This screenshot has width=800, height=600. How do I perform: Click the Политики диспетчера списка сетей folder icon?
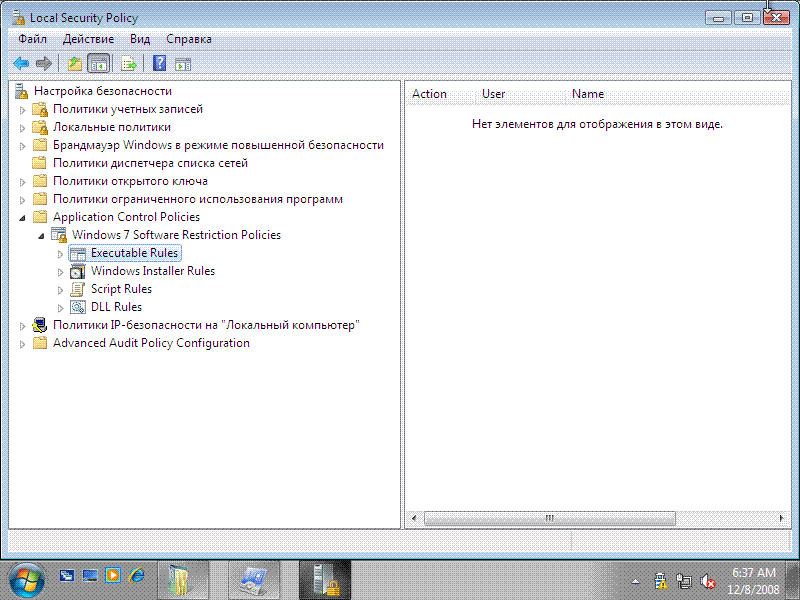(x=40, y=163)
